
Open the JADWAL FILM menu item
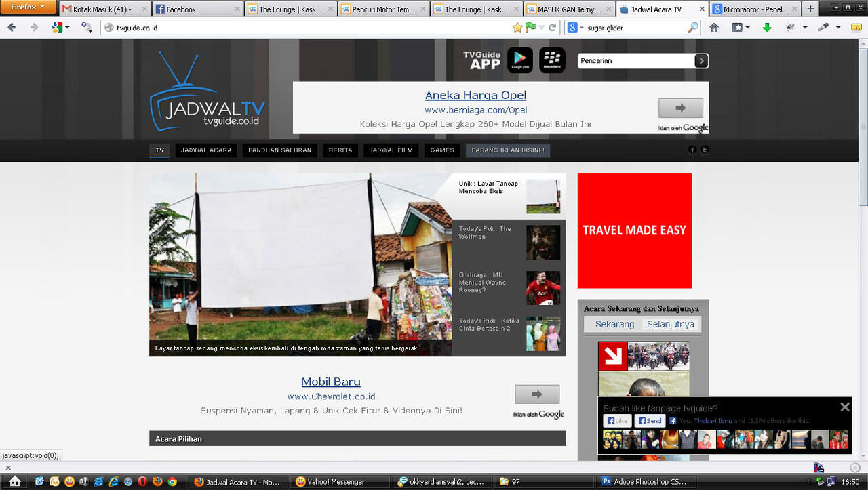click(391, 150)
